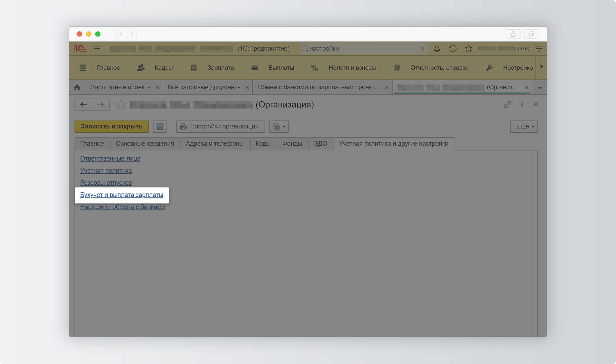Close the Обмен с банками tab

point(387,87)
